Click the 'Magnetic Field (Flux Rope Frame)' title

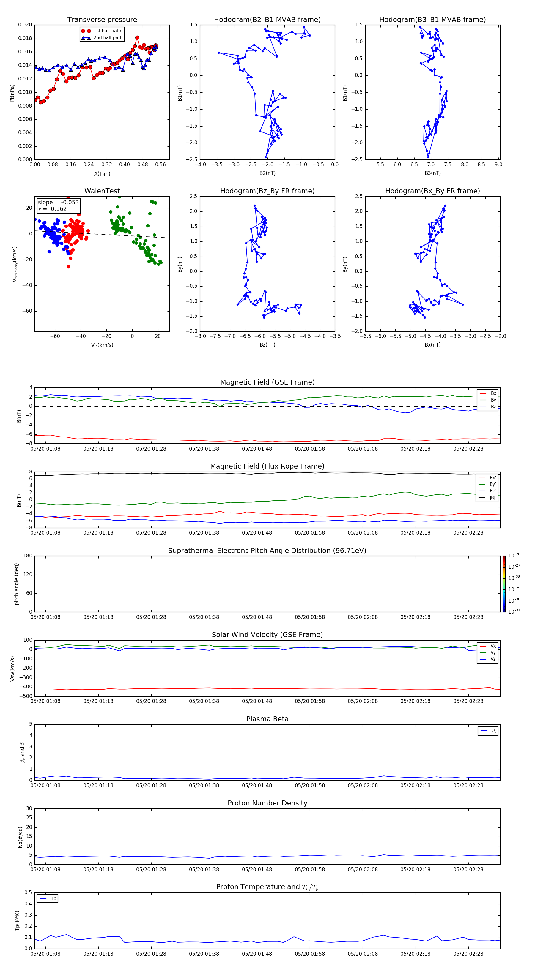tap(267, 467)
